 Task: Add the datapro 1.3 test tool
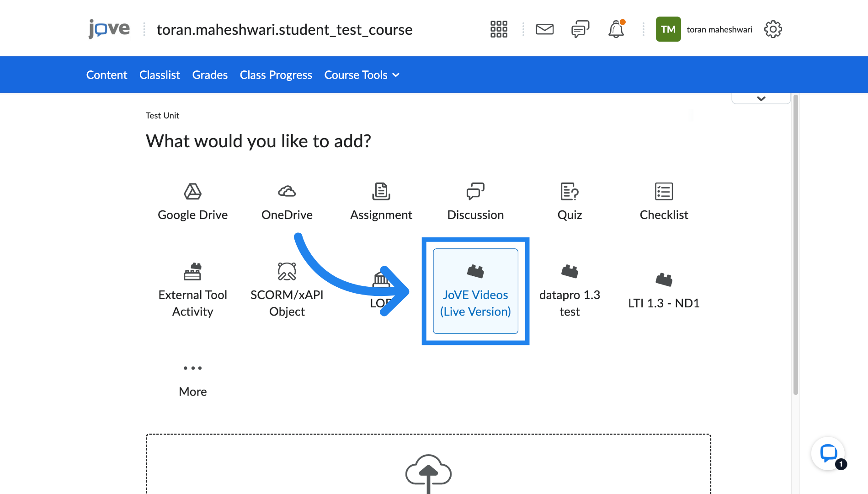click(570, 290)
